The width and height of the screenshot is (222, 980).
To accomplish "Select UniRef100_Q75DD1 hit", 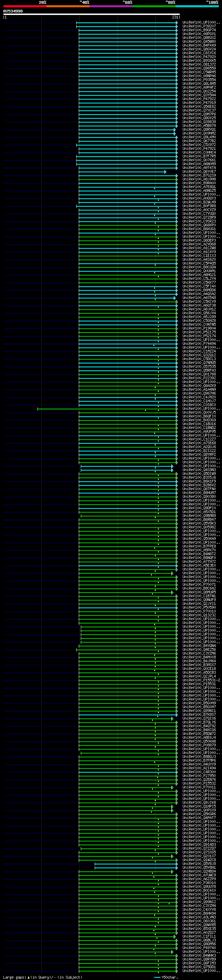I will (x=199, y=967).
